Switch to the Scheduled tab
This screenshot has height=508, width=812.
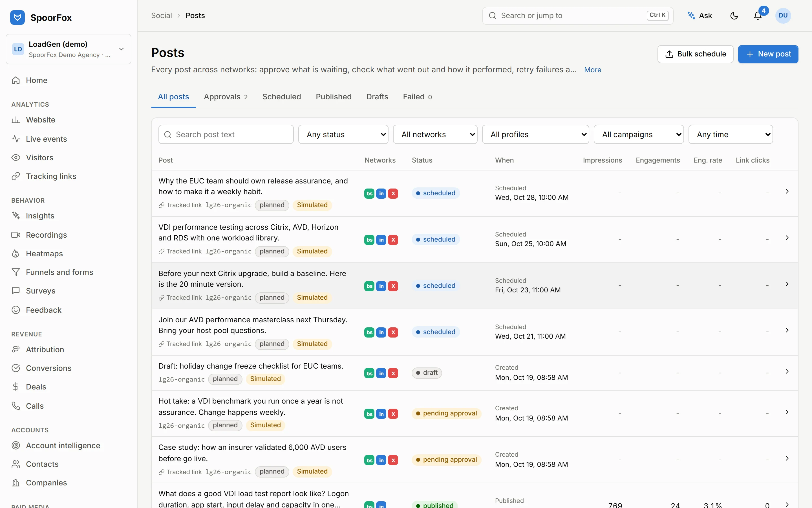(x=281, y=97)
